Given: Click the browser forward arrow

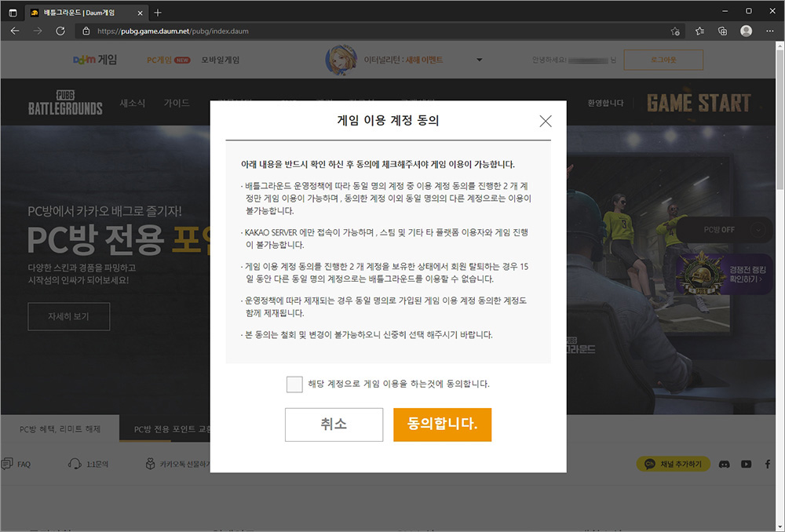Looking at the screenshot, I should point(38,31).
